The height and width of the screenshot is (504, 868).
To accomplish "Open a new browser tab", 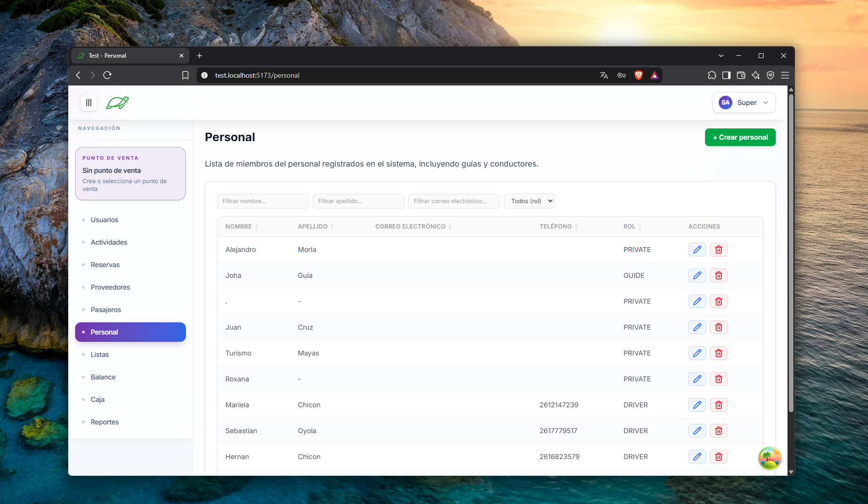I will point(200,56).
